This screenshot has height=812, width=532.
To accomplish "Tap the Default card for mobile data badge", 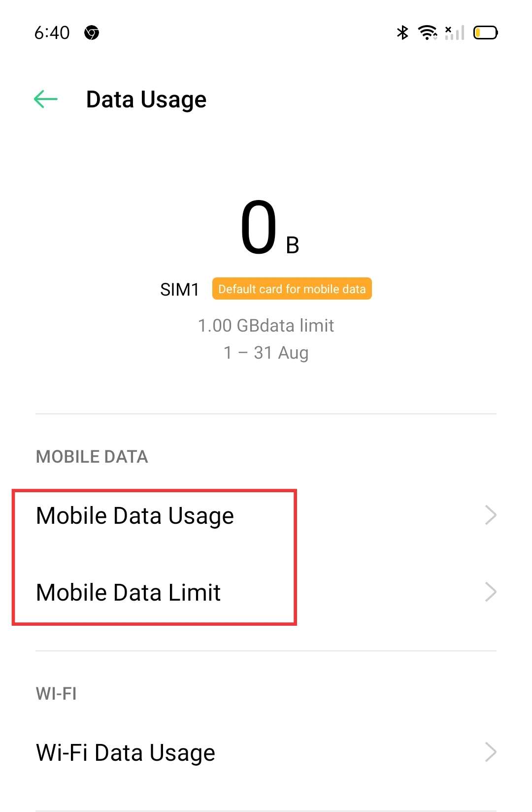I will (x=292, y=289).
